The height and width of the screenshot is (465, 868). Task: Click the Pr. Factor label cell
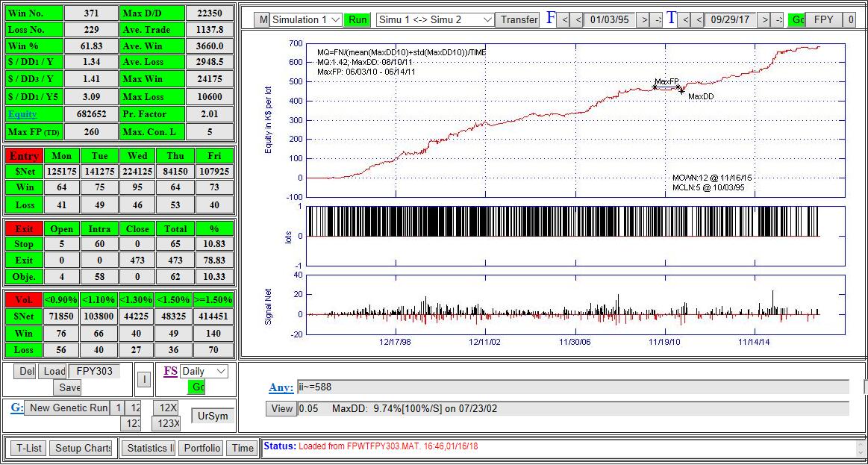(152, 115)
